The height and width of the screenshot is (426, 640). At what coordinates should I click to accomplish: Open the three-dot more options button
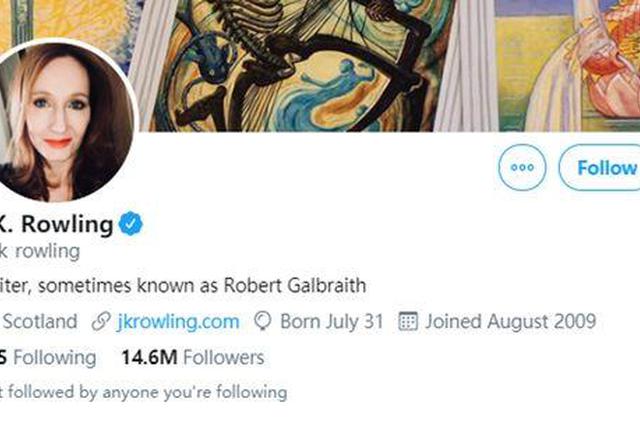522,167
